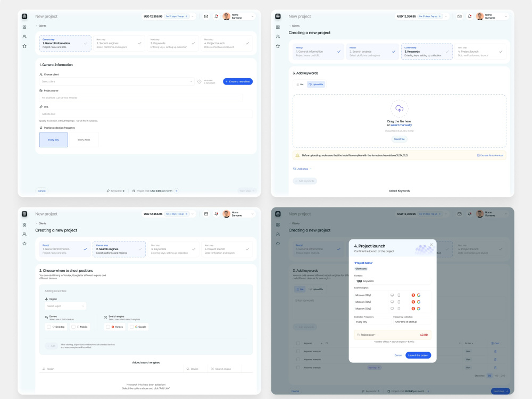Expand balance chevron on General information screen

[193, 16]
